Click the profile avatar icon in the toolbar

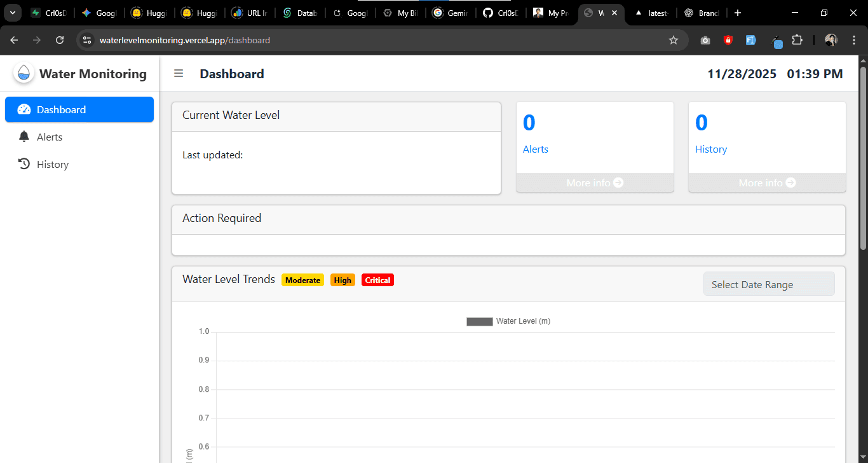[831, 39]
